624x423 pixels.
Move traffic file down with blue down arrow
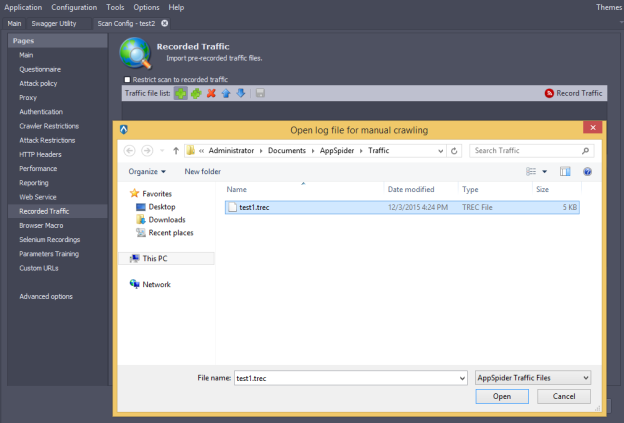241,93
